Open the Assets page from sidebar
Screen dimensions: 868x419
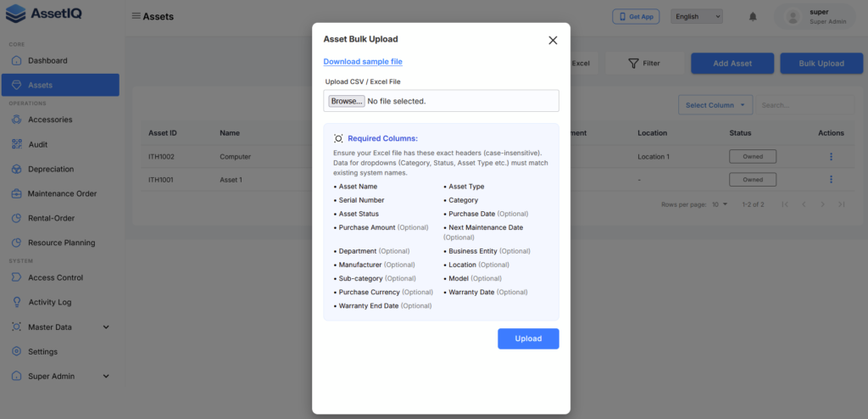60,85
